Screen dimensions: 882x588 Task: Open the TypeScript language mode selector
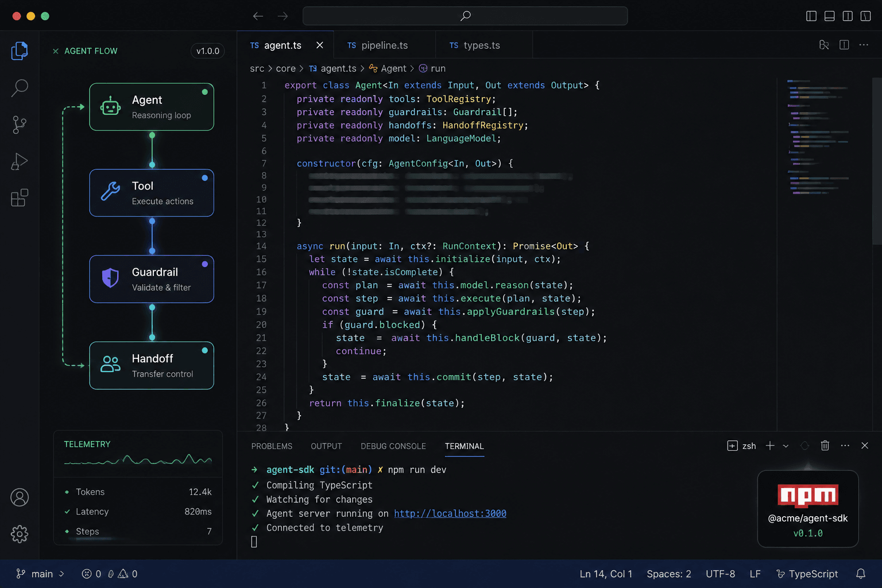coord(807,574)
